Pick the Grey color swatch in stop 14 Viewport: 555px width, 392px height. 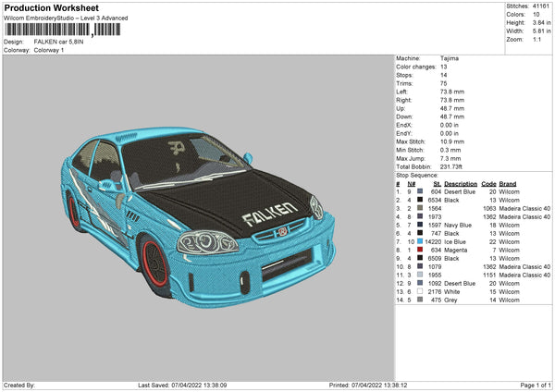pyautogui.click(x=420, y=300)
